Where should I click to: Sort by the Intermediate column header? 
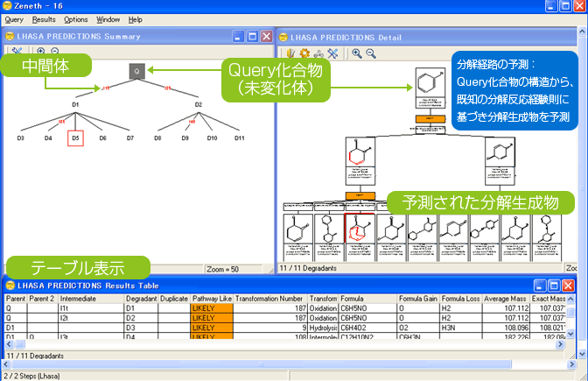click(91, 299)
